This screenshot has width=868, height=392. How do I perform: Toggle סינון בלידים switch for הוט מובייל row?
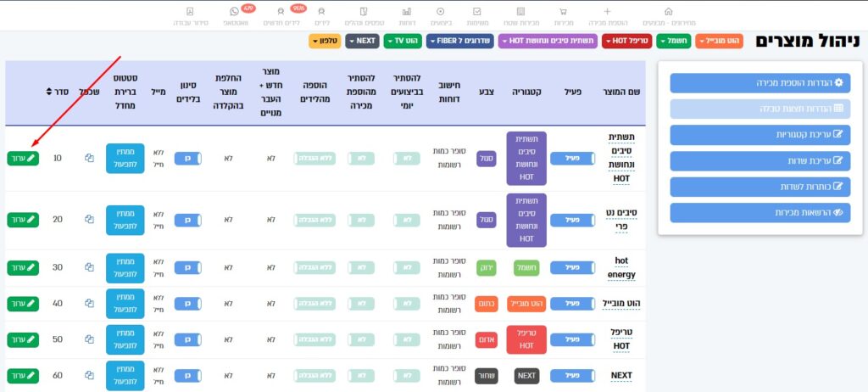[187, 303]
